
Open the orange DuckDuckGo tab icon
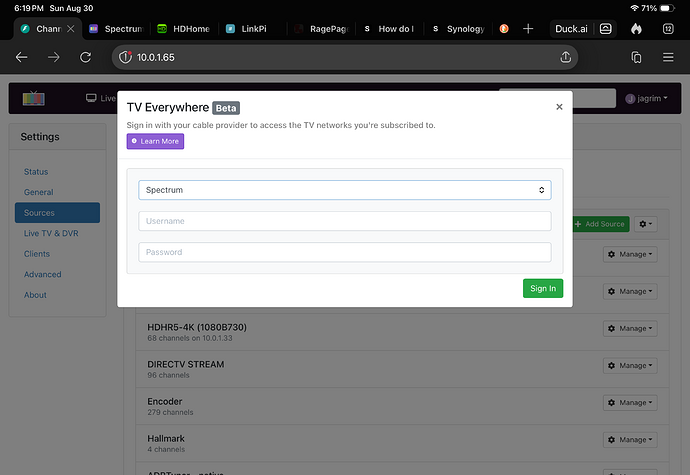[504, 29]
